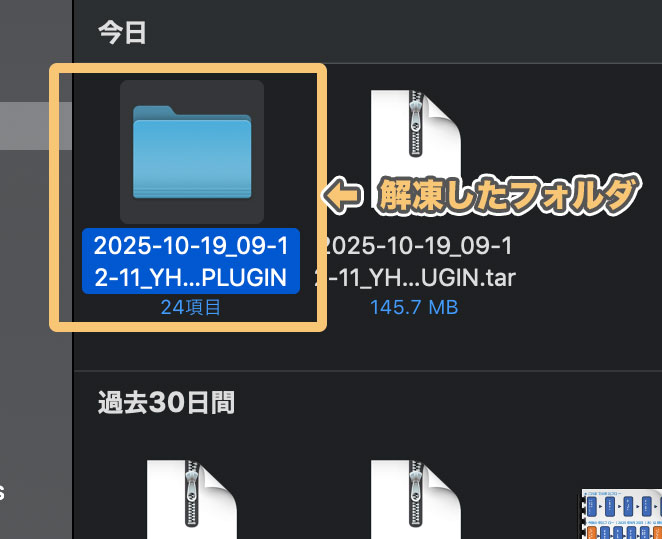Viewport: 662px width, 539px height.
Task: Click the zipper graphic on the .tar icon
Action: point(416,123)
